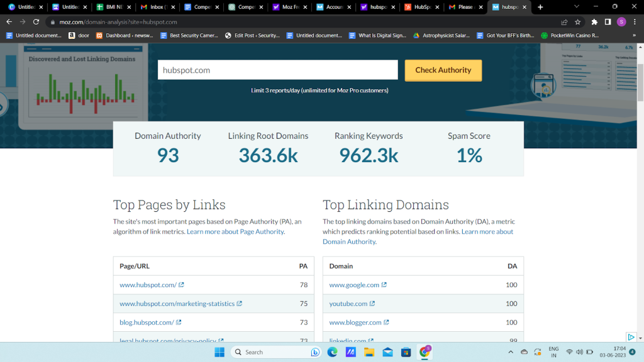Open the Learn more about Page Authority link

tap(235, 231)
